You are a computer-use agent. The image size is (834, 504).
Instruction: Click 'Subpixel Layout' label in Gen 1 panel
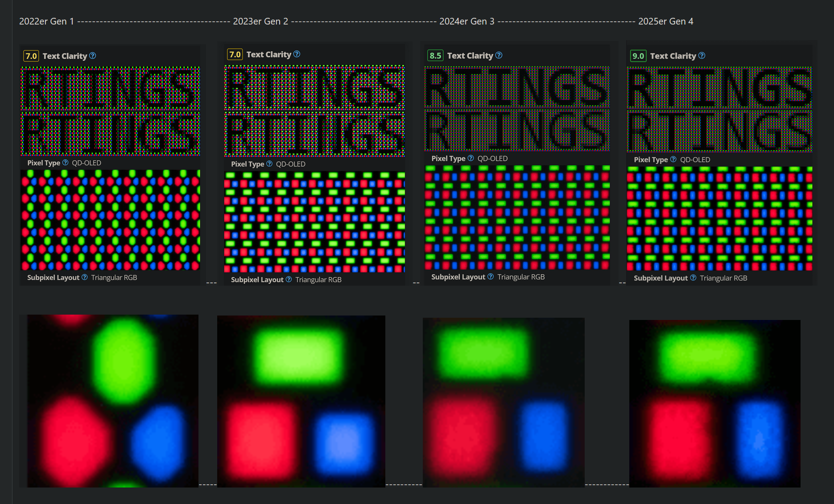(x=53, y=278)
